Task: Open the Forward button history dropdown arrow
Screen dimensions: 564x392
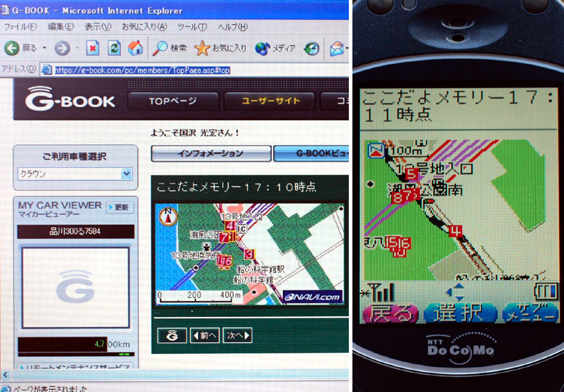Action: pos(77,48)
